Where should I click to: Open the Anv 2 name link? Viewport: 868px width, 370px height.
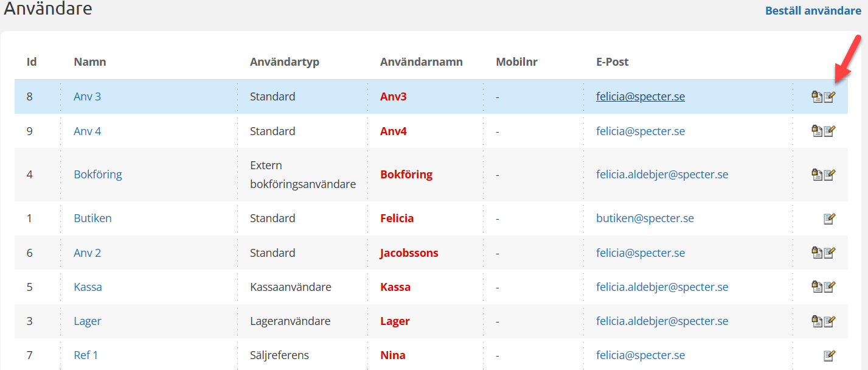click(88, 253)
